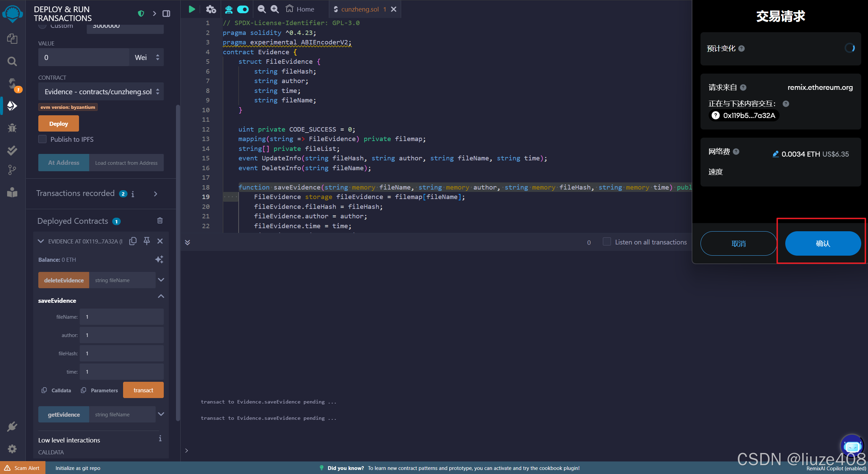The image size is (868, 474).
Task: Check Listen on all transactions
Action: point(607,242)
